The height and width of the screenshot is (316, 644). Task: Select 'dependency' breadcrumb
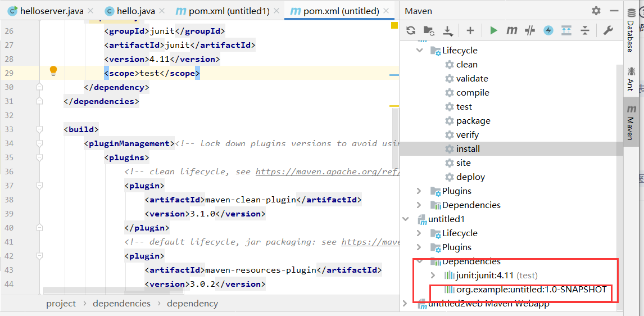pos(192,304)
